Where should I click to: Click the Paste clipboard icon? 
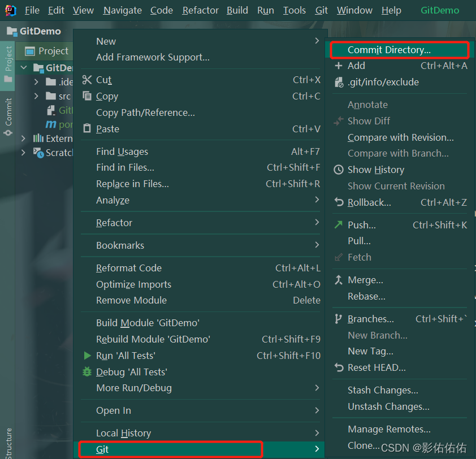tap(87, 128)
